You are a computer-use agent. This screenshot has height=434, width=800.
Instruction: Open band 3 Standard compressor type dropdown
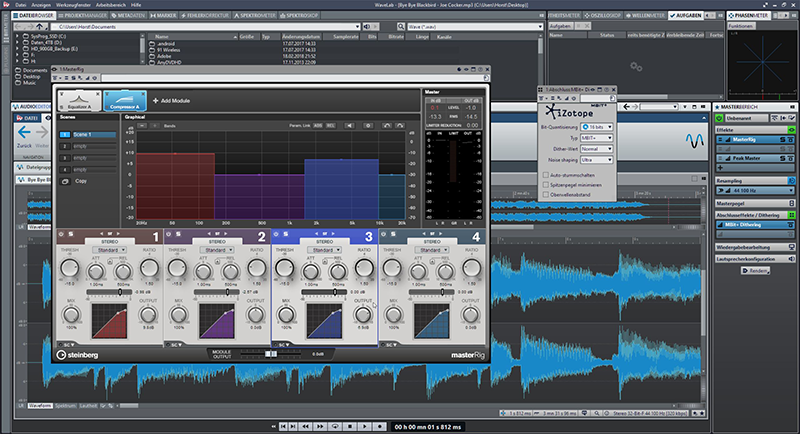coord(325,250)
